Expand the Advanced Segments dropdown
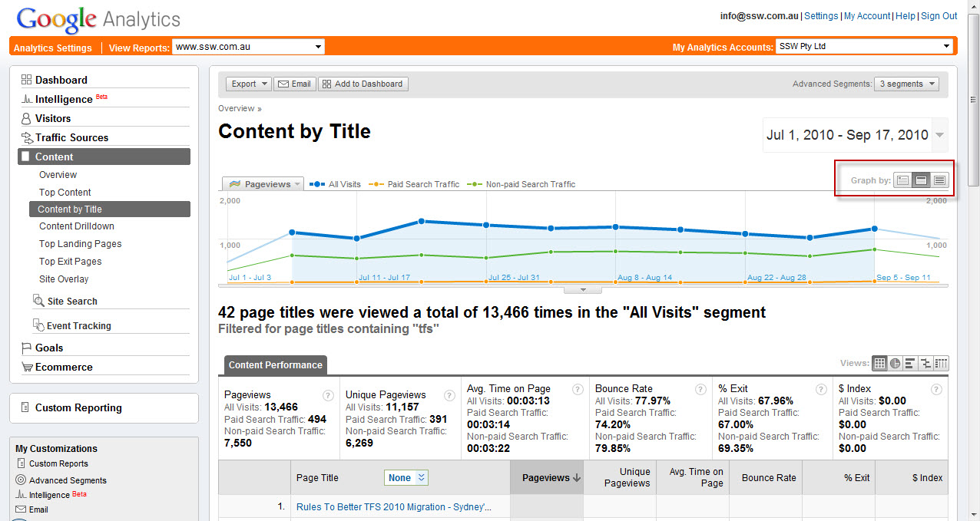Screen dimensions: 980x521 pos(906,84)
